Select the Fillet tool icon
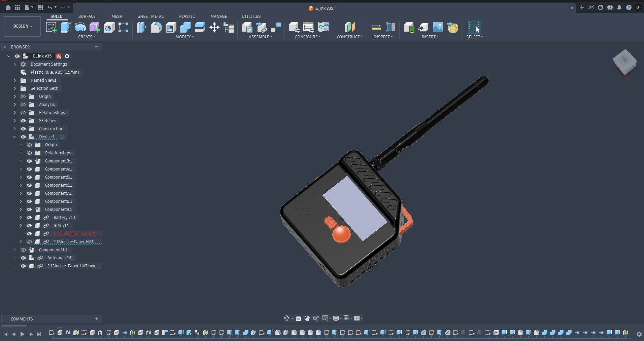The height and width of the screenshot is (341, 644). tap(156, 27)
